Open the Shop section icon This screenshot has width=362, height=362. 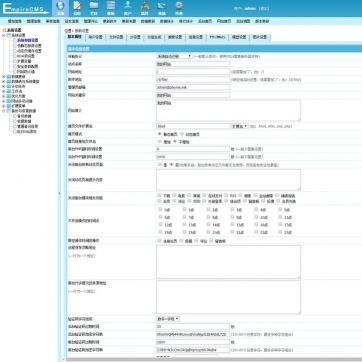[162, 8]
